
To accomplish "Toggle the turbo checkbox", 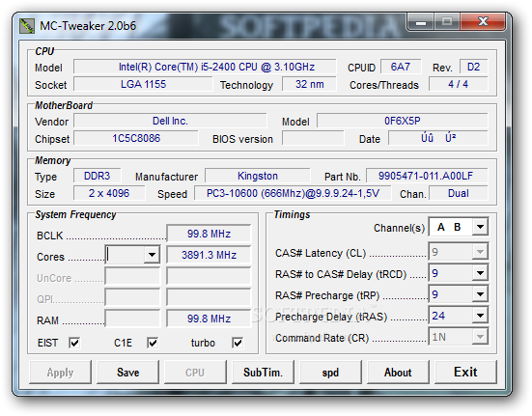I will [x=238, y=343].
